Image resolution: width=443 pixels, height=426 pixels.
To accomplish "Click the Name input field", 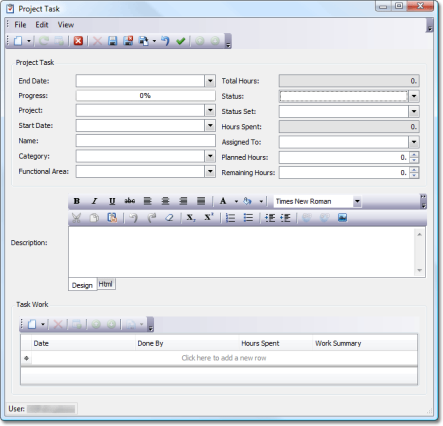I will [x=145, y=141].
